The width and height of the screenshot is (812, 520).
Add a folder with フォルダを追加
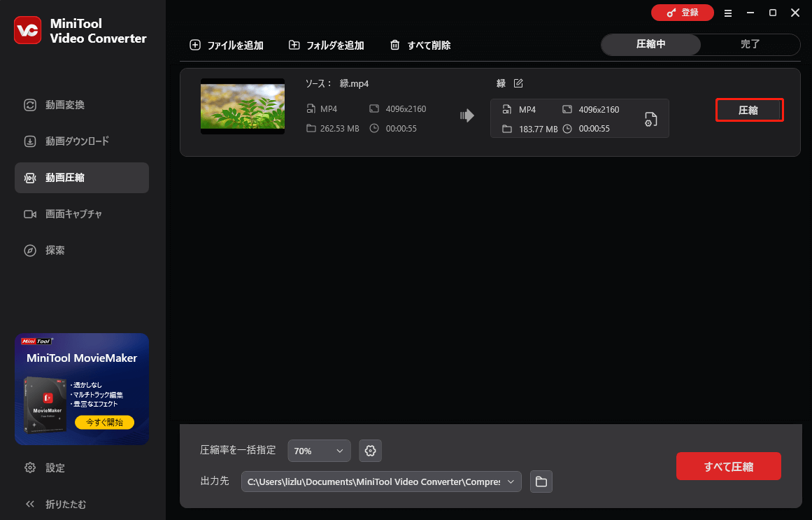pos(326,45)
